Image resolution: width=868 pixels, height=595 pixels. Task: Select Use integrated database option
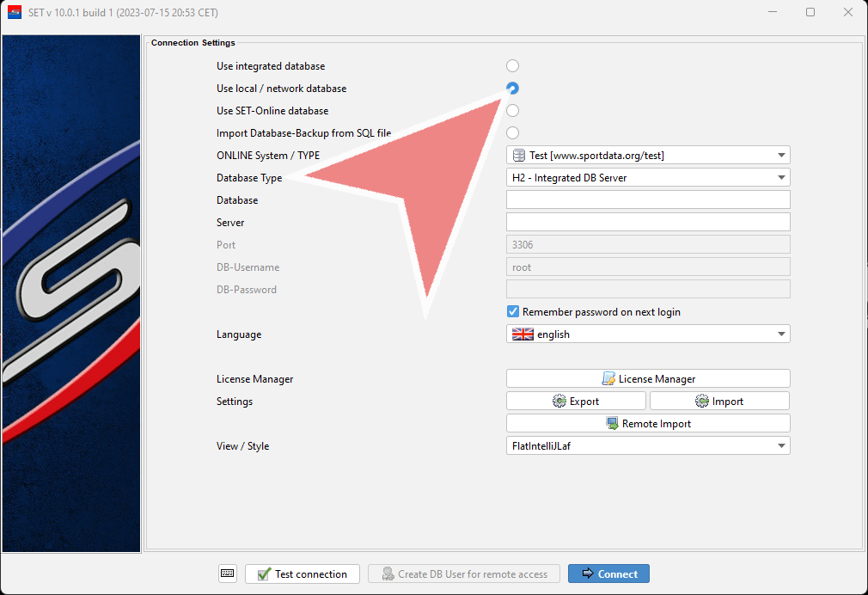(513, 66)
